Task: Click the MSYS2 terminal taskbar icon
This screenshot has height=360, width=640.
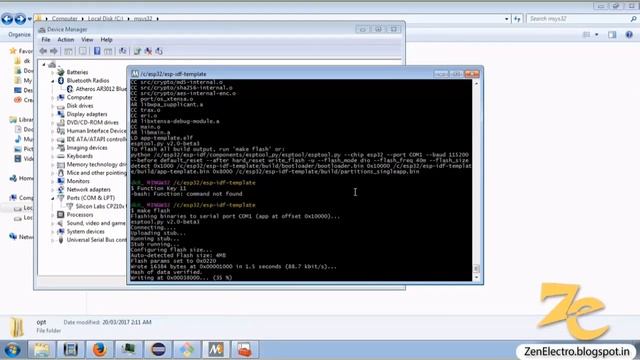Action: tap(216, 350)
